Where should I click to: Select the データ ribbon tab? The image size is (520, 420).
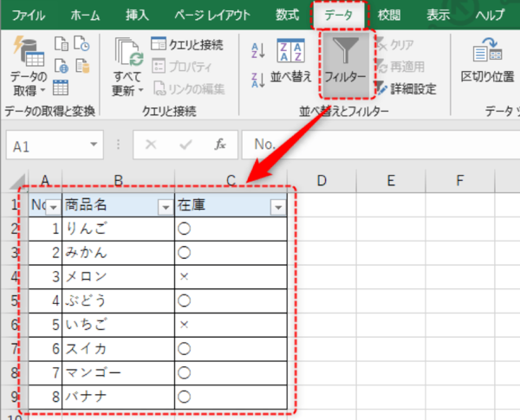pos(339,16)
